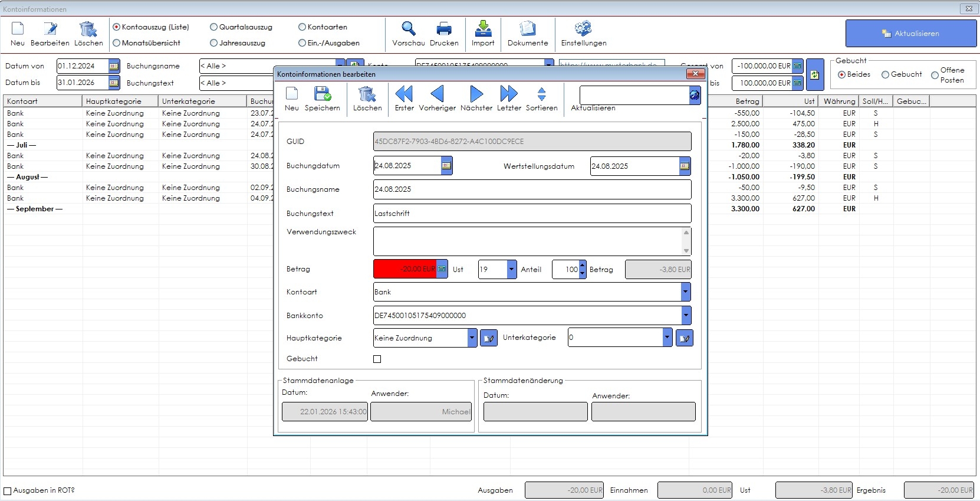Enable the Ausgaben in ROT? checkbox
The width and height of the screenshot is (980, 501).
point(8,491)
